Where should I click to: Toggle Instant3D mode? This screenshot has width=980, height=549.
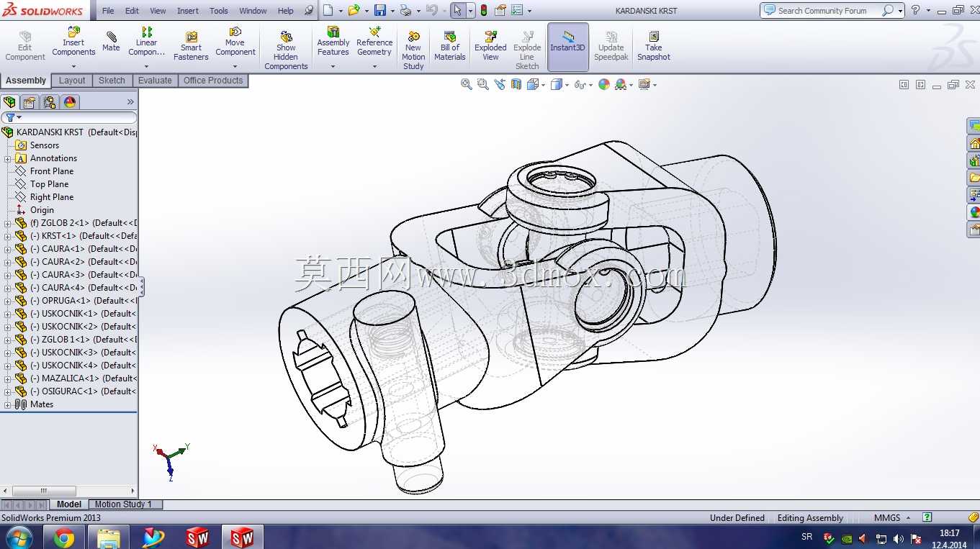[568, 47]
